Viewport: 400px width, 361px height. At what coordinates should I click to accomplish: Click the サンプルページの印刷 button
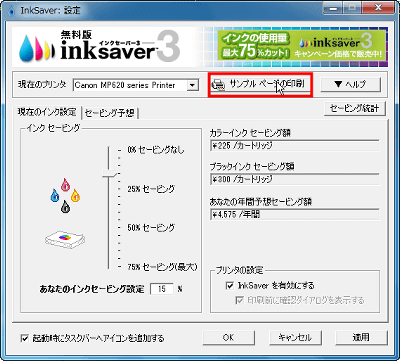click(260, 84)
